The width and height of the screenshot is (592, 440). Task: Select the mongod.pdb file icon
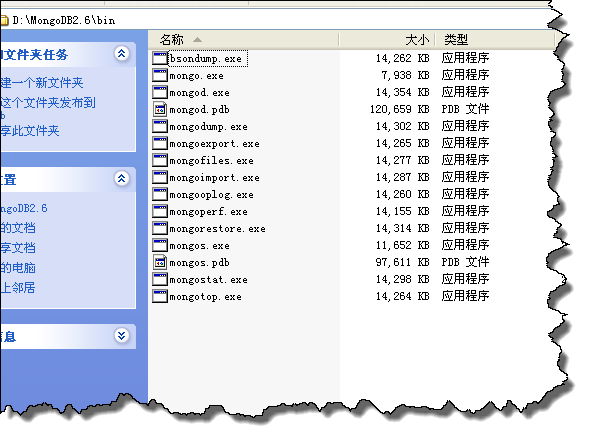(160, 109)
